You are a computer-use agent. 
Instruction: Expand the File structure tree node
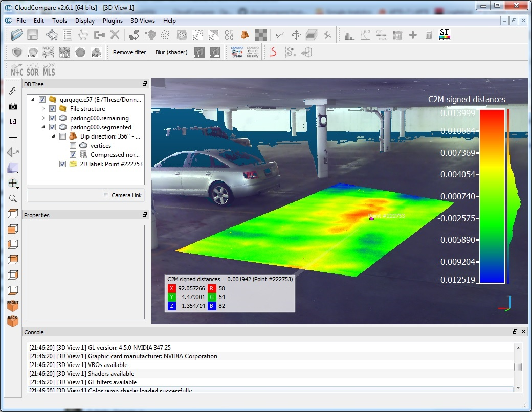(x=43, y=109)
